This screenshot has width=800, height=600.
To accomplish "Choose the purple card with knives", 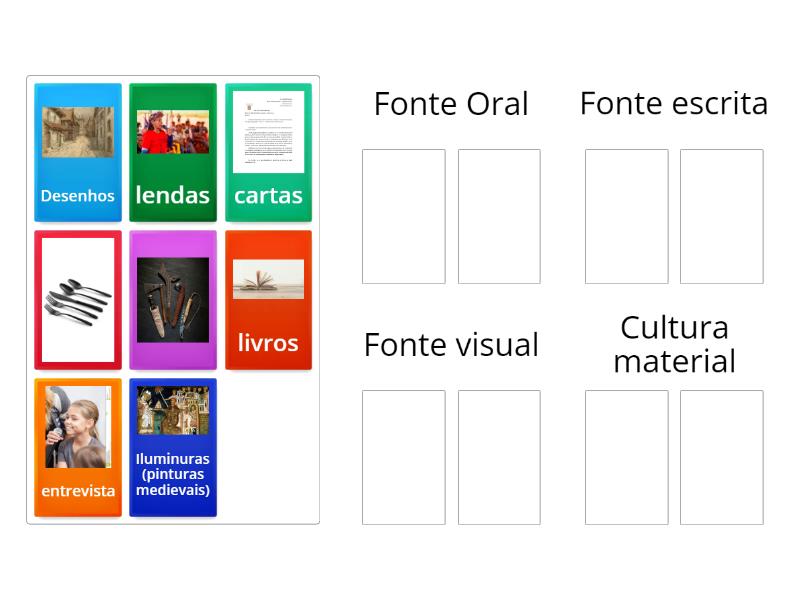I will point(173,300).
